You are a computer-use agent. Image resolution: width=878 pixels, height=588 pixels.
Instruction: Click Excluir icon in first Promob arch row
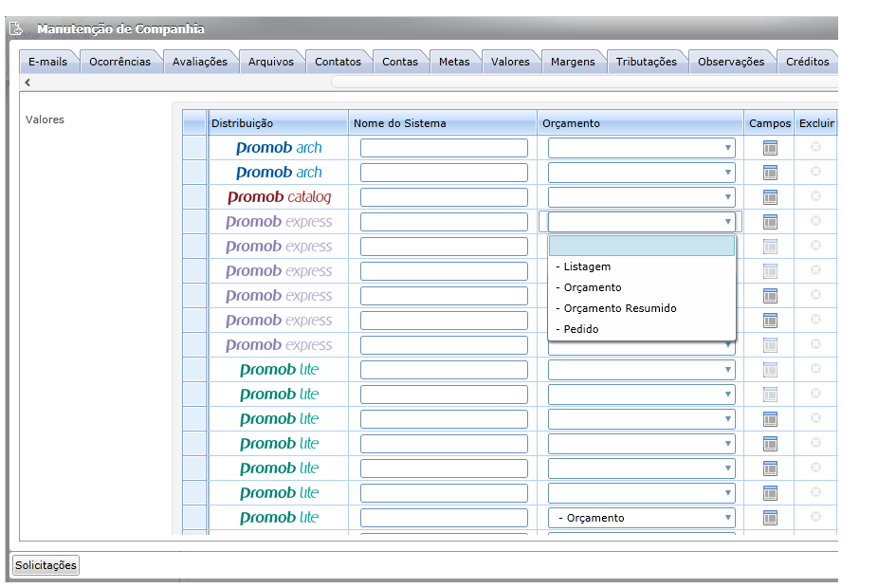pyautogui.click(x=815, y=147)
